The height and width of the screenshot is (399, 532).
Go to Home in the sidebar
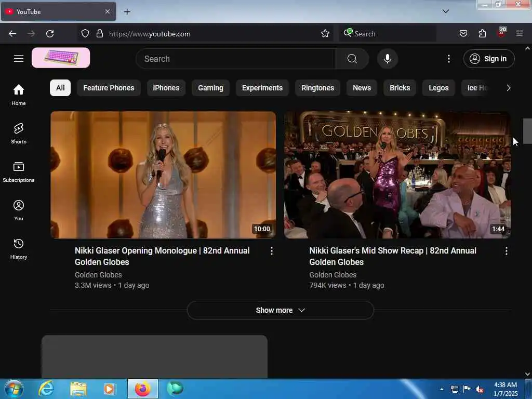19,95
